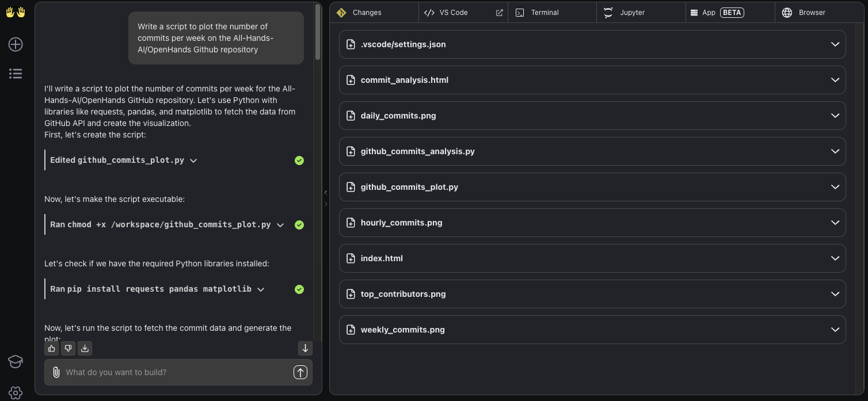This screenshot has height=401, width=868.
Task: Expand the Edited github_commits_plot.py details
Action: coord(193,161)
